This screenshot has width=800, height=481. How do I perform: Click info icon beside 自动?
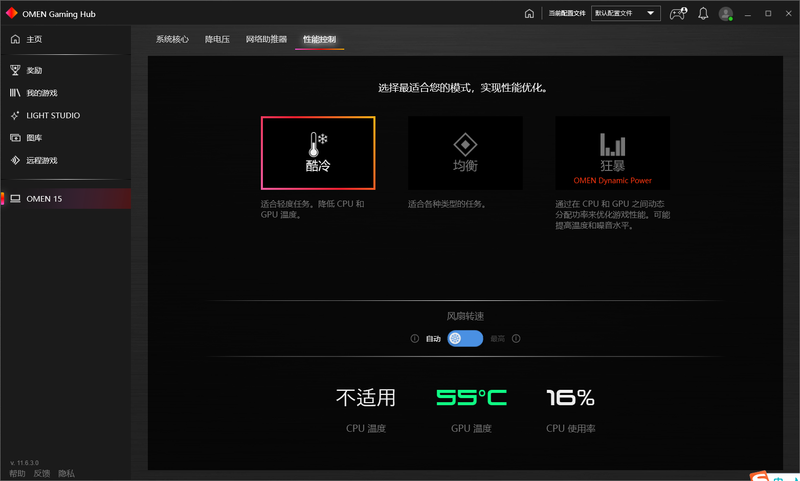coord(415,339)
